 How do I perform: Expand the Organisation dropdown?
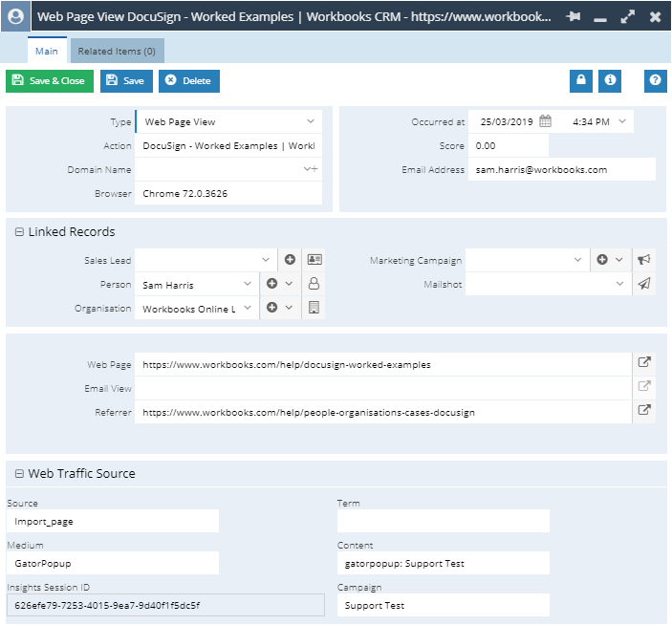coord(248,308)
